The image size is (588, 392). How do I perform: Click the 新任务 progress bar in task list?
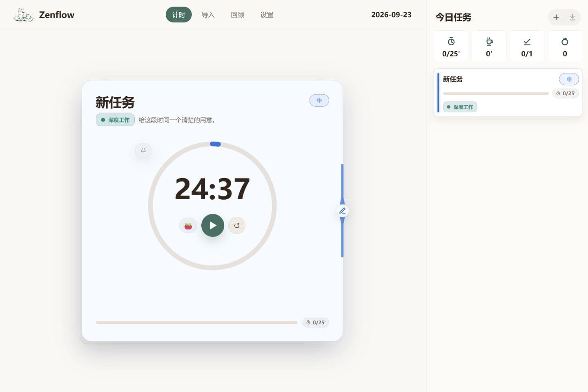point(496,94)
